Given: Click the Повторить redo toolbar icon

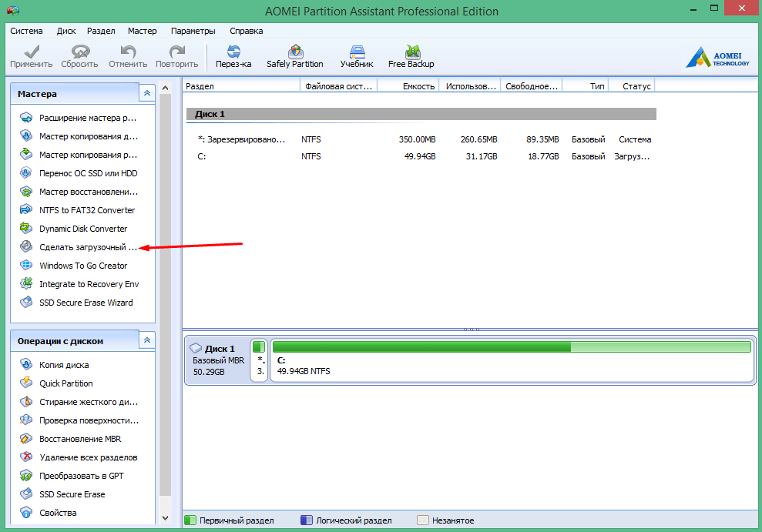Looking at the screenshot, I should 177,51.
